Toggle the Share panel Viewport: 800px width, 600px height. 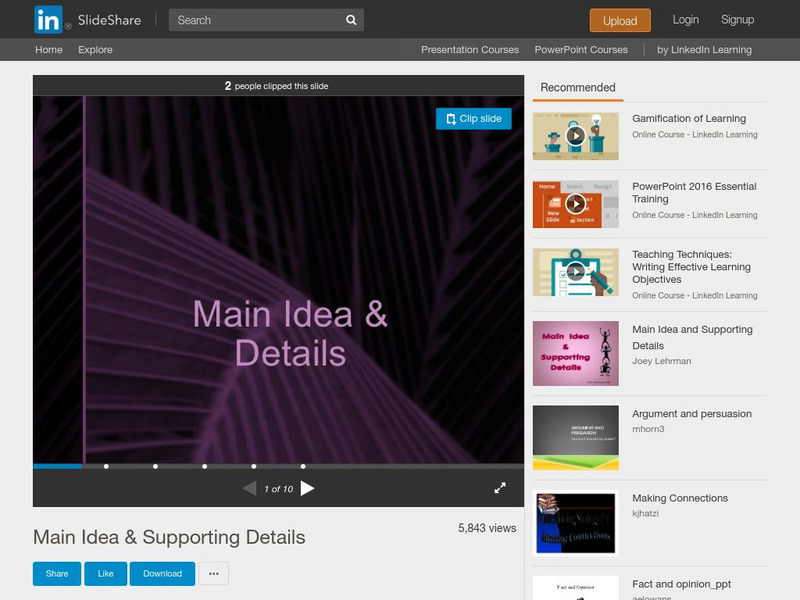coord(55,574)
